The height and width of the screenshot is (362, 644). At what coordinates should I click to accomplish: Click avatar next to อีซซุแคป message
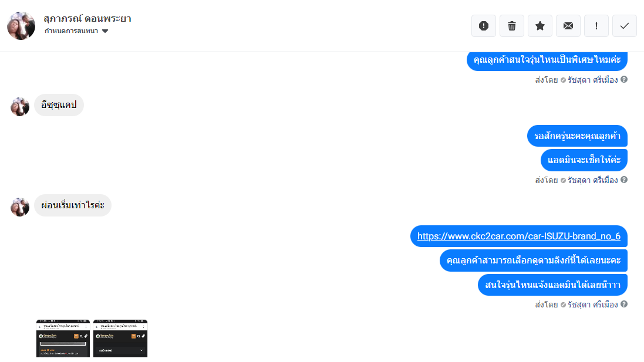point(20,107)
